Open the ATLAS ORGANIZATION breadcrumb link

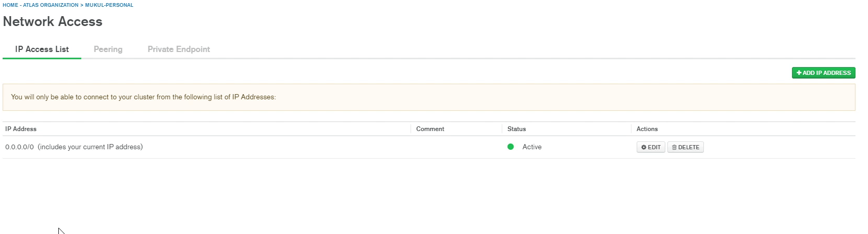(51, 5)
